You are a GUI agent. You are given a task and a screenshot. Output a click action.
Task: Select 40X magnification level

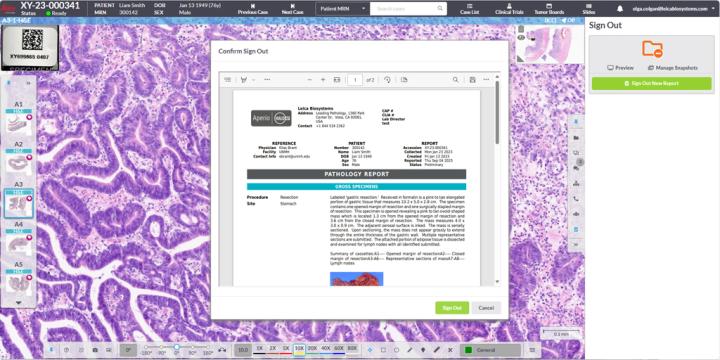326,349
